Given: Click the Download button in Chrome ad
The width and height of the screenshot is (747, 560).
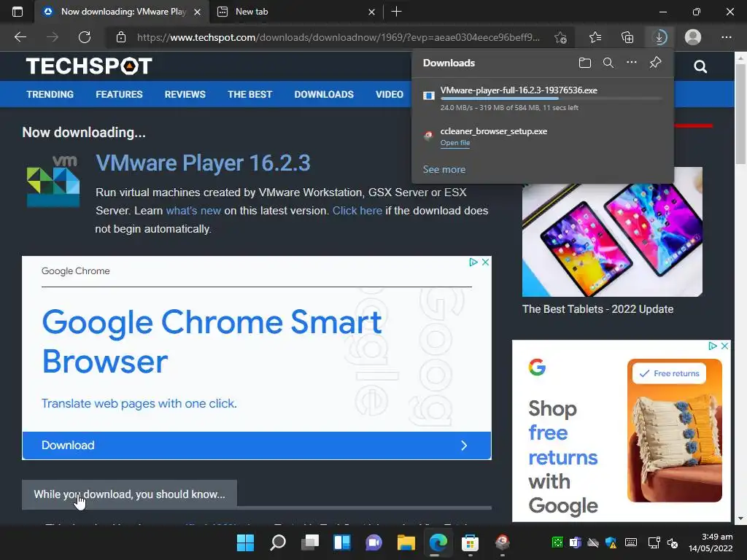Looking at the screenshot, I should [x=256, y=446].
